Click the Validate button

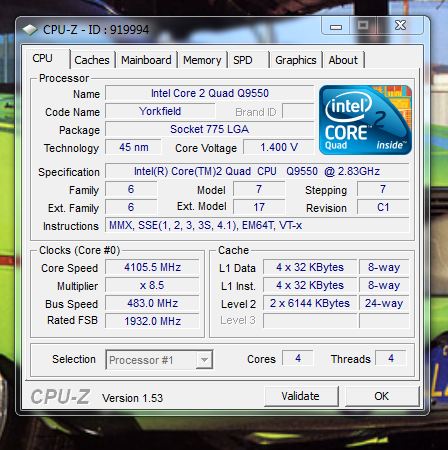(301, 396)
